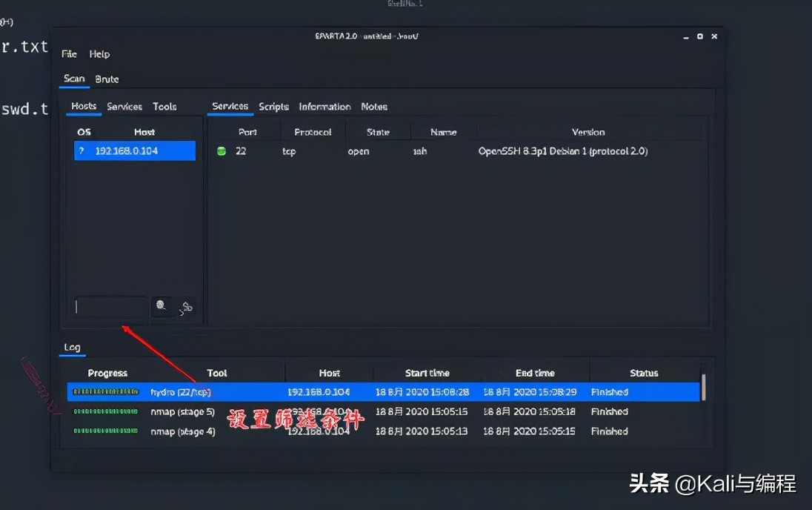Click the 15:08:28 start time of hydra
The image size is (812, 510).
(422, 392)
